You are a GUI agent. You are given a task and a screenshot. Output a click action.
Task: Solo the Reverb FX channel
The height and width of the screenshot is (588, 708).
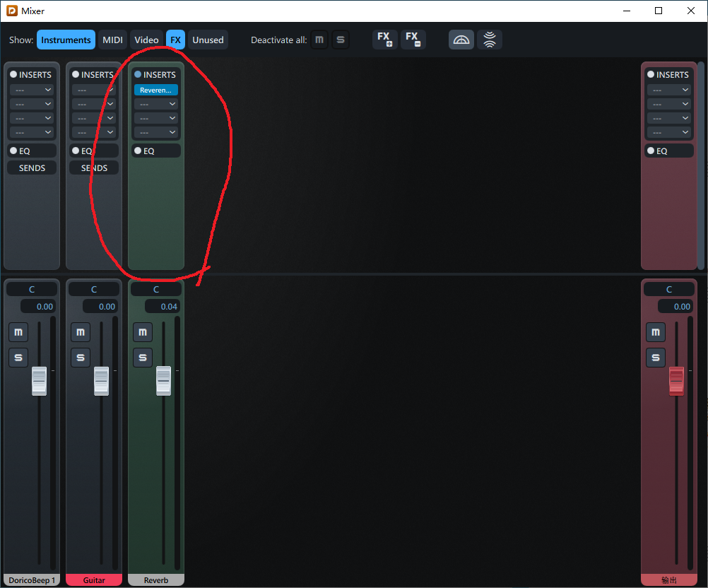[x=143, y=358]
